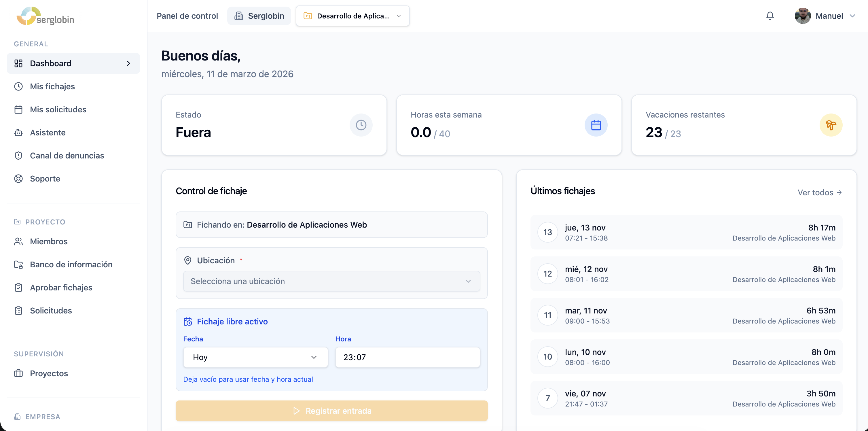Click the palm tree vacation icon
The height and width of the screenshot is (431, 868).
point(831,125)
